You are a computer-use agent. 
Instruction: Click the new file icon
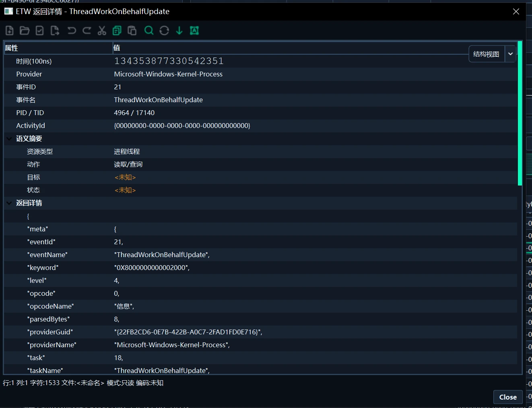pos(10,31)
